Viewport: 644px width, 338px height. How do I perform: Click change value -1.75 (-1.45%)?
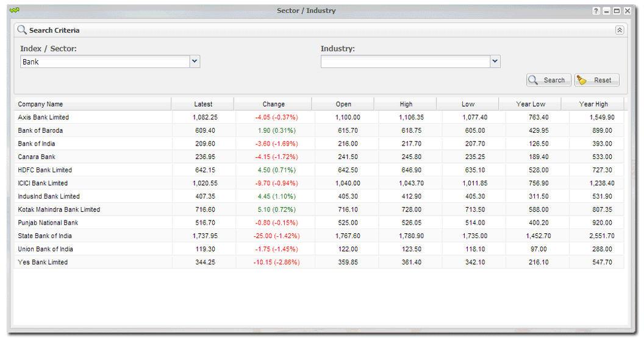click(x=276, y=248)
